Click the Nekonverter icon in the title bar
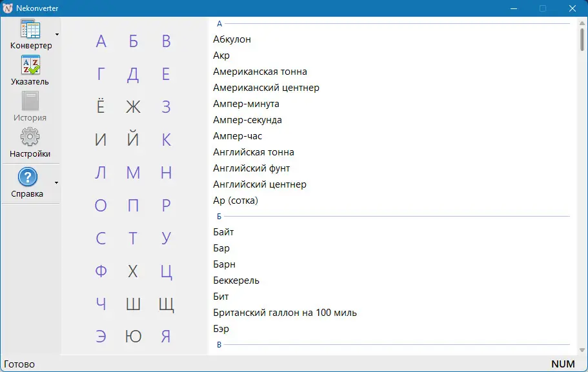Viewport: 588px width, 372px height. click(x=7, y=8)
